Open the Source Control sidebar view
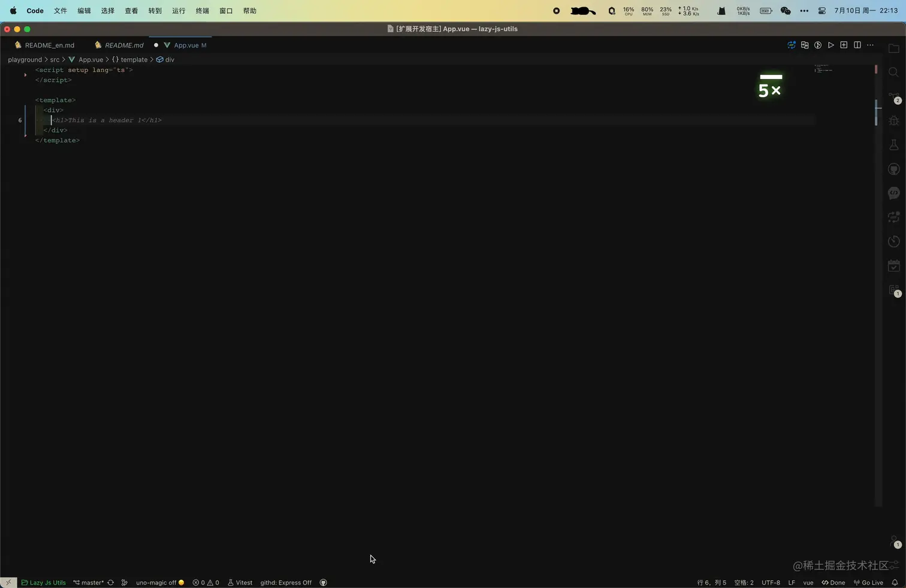 (x=894, y=96)
